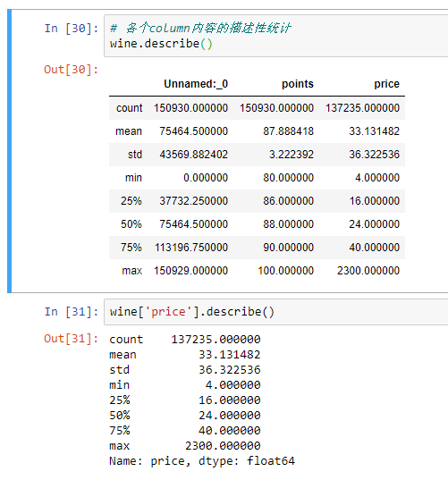Image resolution: width=448 pixels, height=480 pixels.
Task: Click Unnamed:_0 75% cell 113196.750000
Action: [191, 248]
